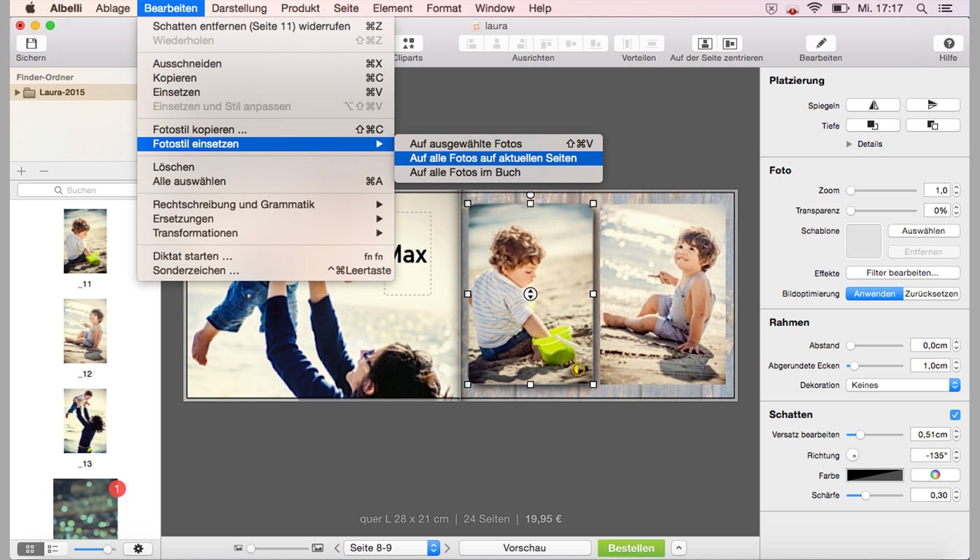Flip photo horizontally with Spiegeln icon
Screen dimensions: 980x560
tap(873, 105)
